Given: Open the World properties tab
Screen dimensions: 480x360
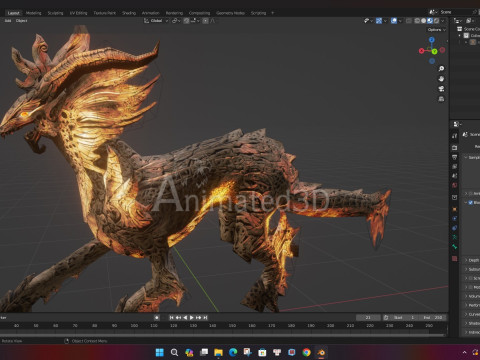Looking at the screenshot, I should pos(455,185).
